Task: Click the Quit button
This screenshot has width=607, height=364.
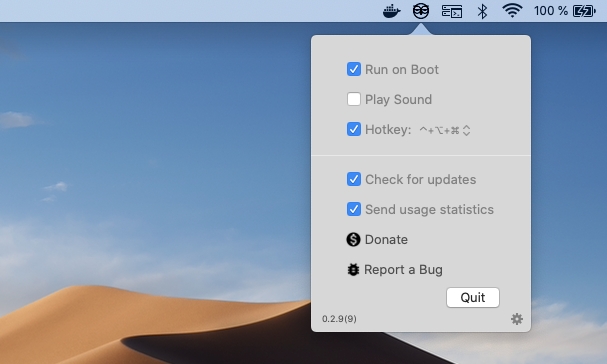Action: point(473,297)
